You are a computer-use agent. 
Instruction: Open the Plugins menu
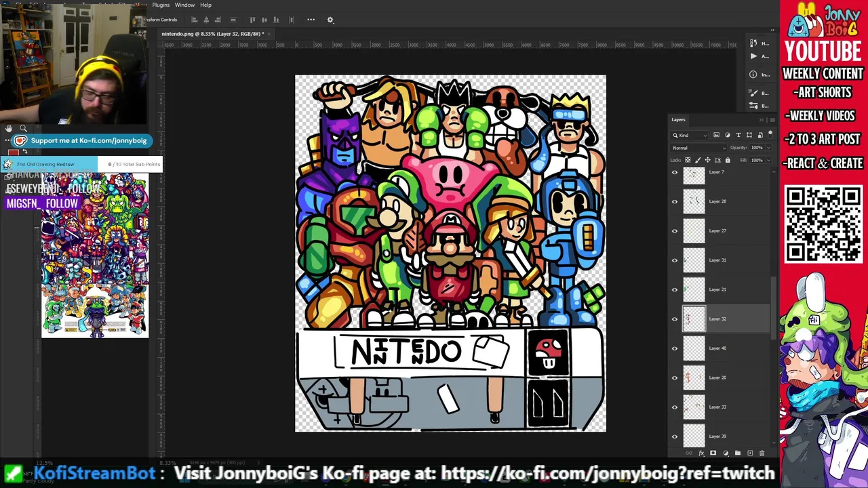click(161, 5)
